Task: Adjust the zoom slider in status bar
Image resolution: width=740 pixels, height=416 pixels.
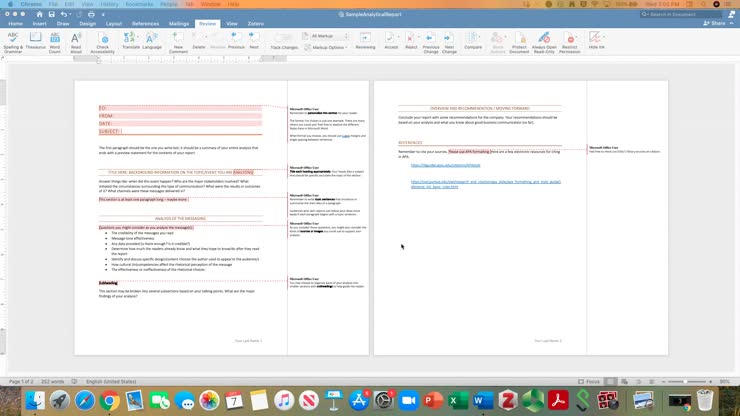Action: [x=687, y=382]
